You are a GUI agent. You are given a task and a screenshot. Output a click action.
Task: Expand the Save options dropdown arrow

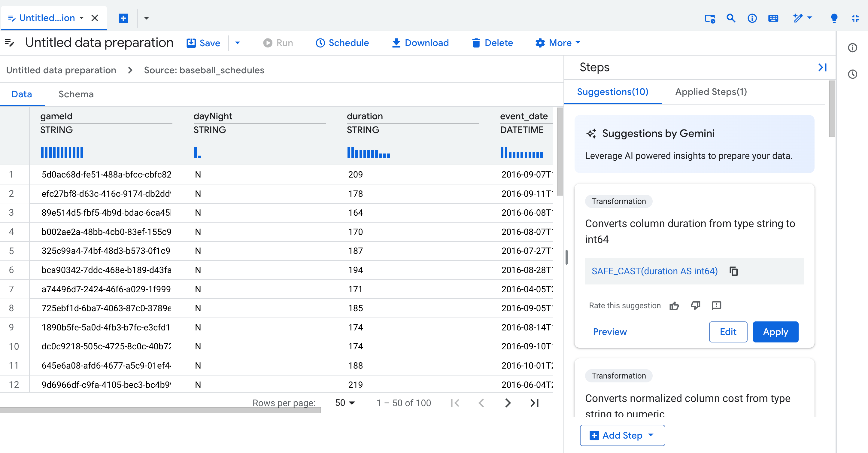[x=237, y=43]
